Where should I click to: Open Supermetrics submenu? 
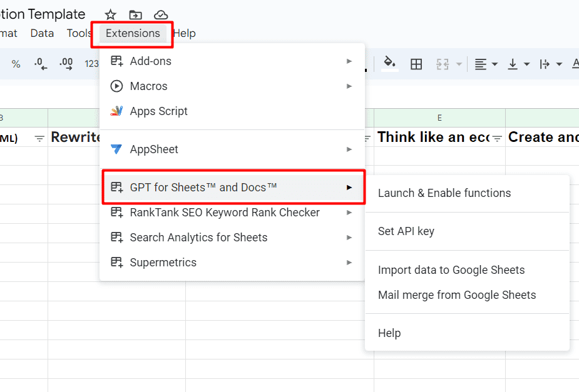pyautogui.click(x=232, y=262)
